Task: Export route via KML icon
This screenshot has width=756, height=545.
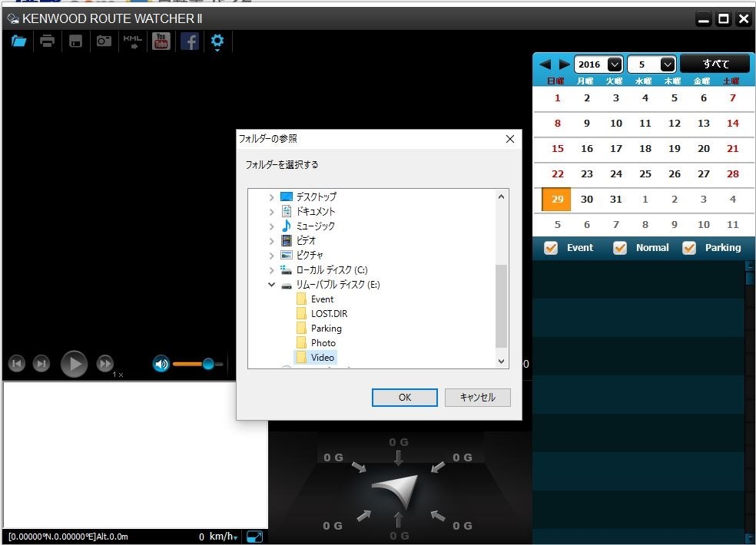Action: [132, 41]
